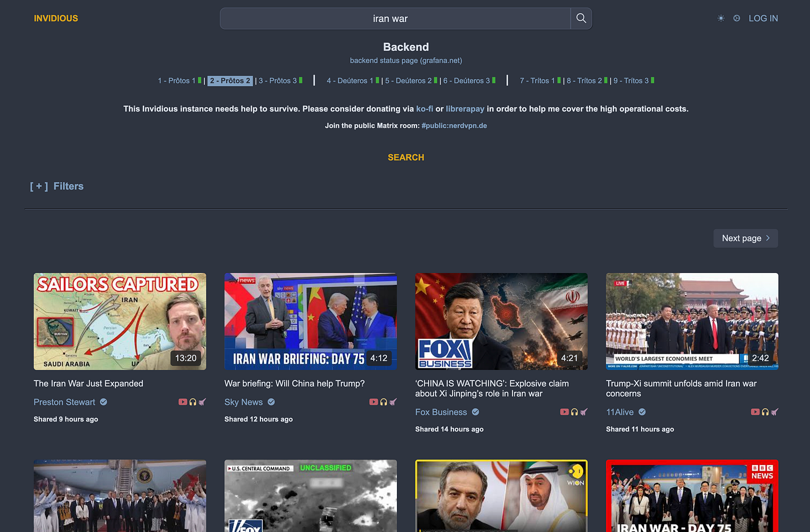
Task: Click the 'Shared 9 hours ago' text
Action: [66, 419]
